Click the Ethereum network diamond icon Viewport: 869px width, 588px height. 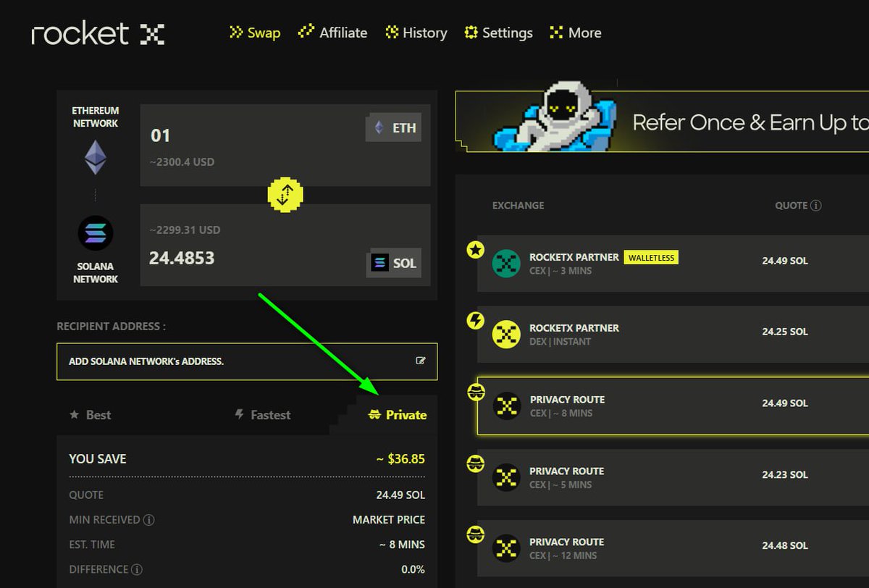point(95,157)
